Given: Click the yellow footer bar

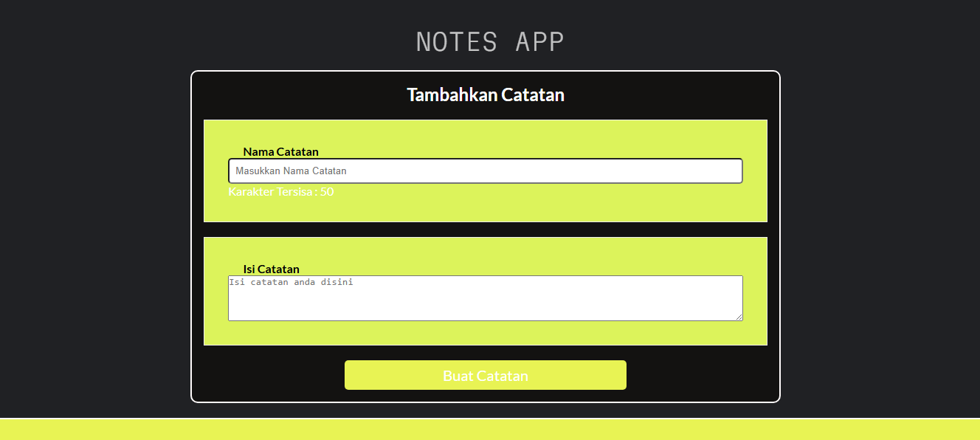Looking at the screenshot, I should [490, 430].
